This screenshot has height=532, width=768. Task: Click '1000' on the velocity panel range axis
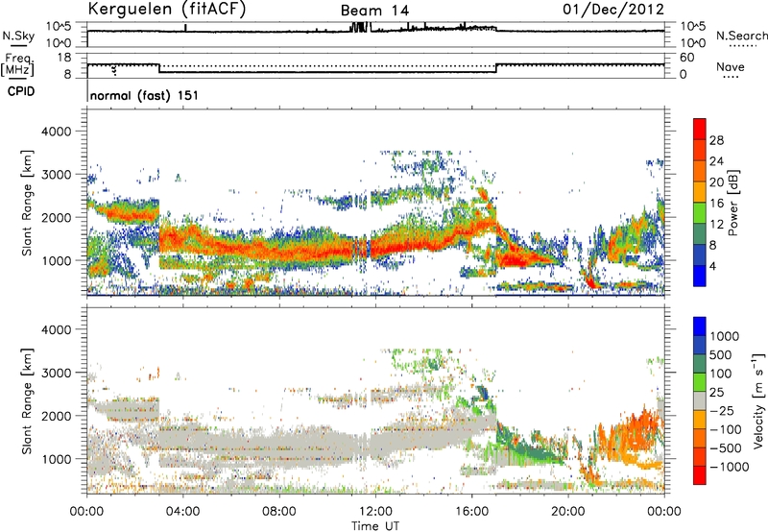click(56, 459)
